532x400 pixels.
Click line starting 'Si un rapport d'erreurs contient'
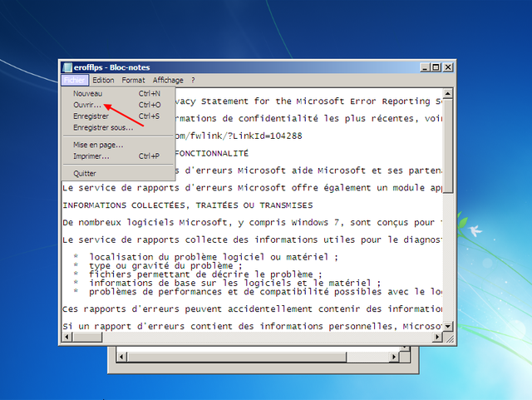[252, 327]
